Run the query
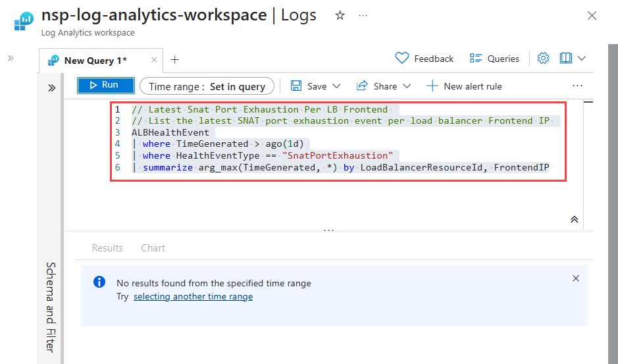Screen dimensions: 618x364 [105, 86]
